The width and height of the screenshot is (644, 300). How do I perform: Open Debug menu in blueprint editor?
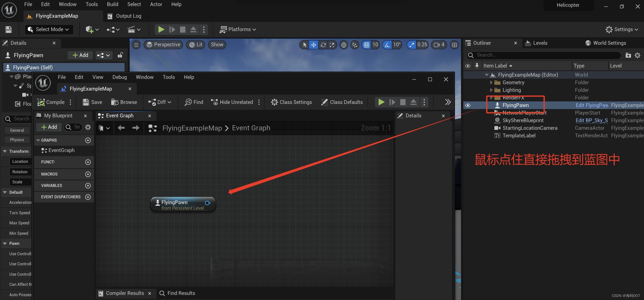pos(120,77)
